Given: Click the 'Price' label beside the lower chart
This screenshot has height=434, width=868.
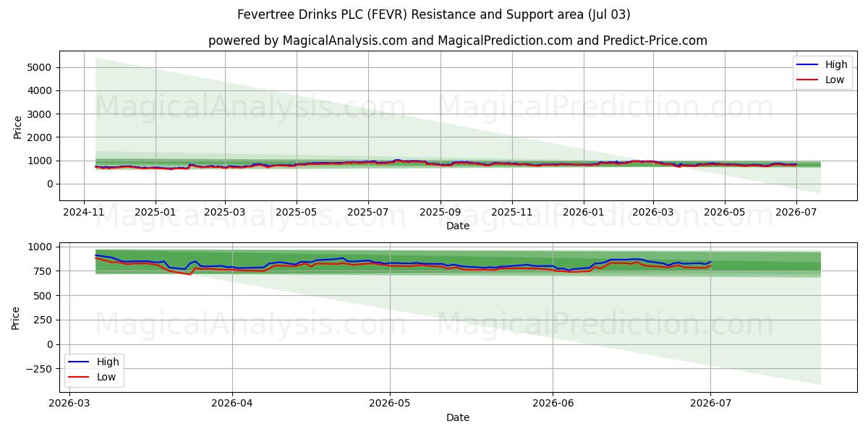Looking at the screenshot, I should pyautogui.click(x=17, y=318).
